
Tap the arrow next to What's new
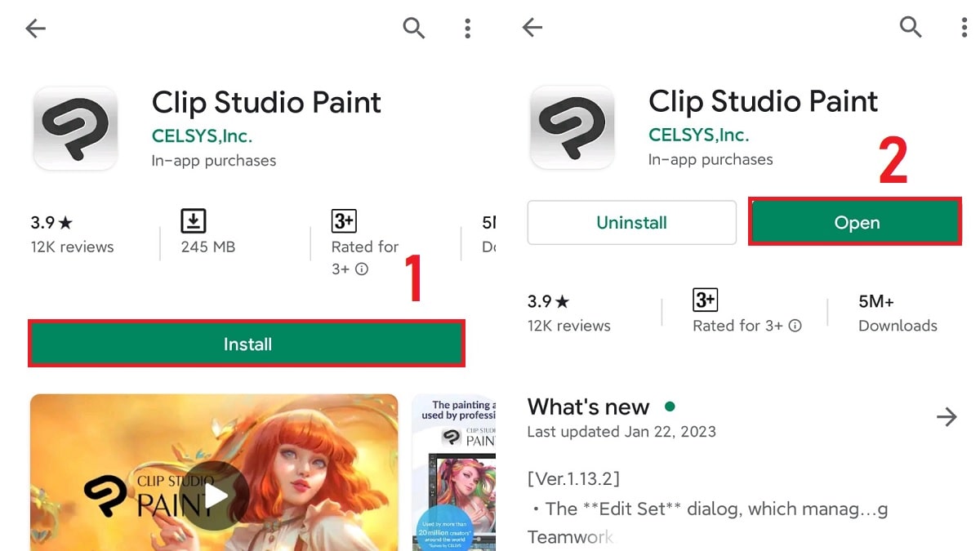[947, 416]
